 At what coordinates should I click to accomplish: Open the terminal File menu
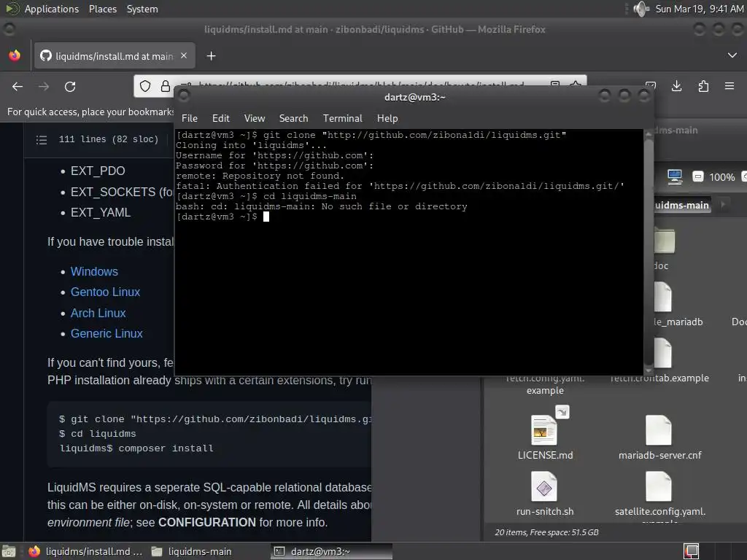(x=190, y=118)
